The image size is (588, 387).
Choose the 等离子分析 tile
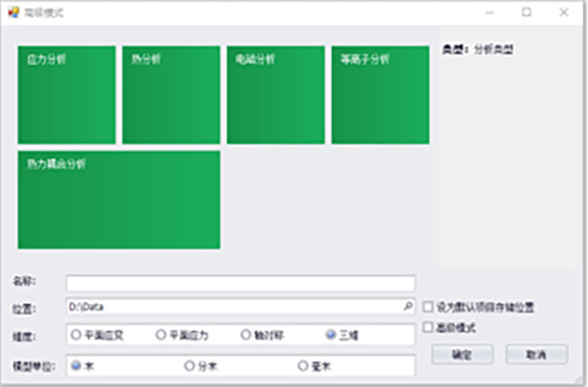[x=380, y=95]
